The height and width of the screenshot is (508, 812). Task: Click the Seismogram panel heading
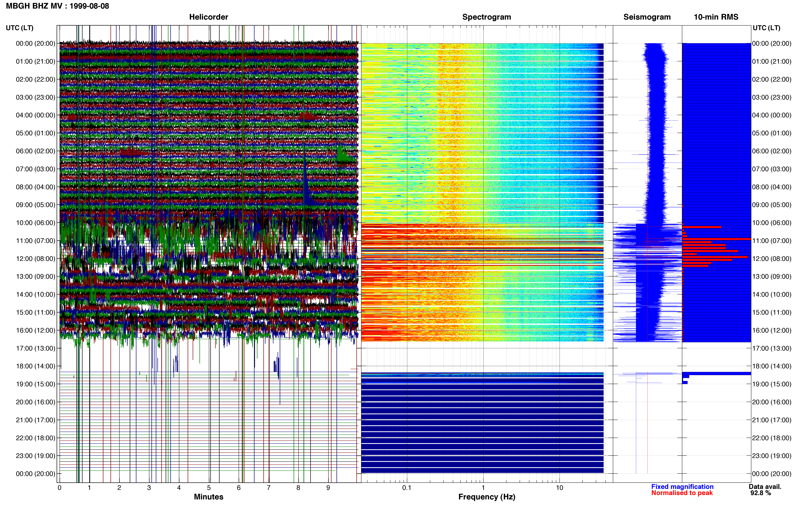(x=647, y=17)
